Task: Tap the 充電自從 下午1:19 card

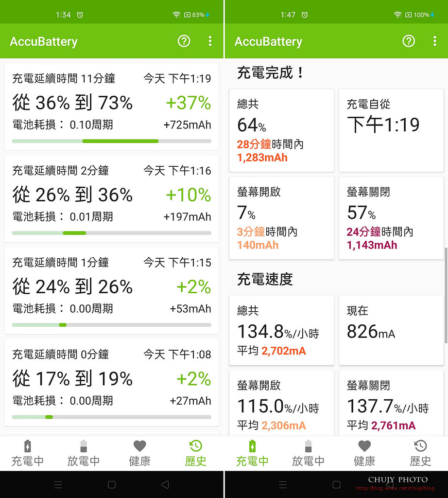Action: click(391, 130)
